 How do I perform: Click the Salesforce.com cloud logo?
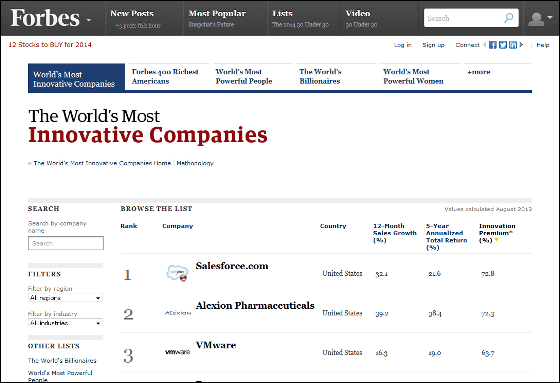tap(177, 273)
